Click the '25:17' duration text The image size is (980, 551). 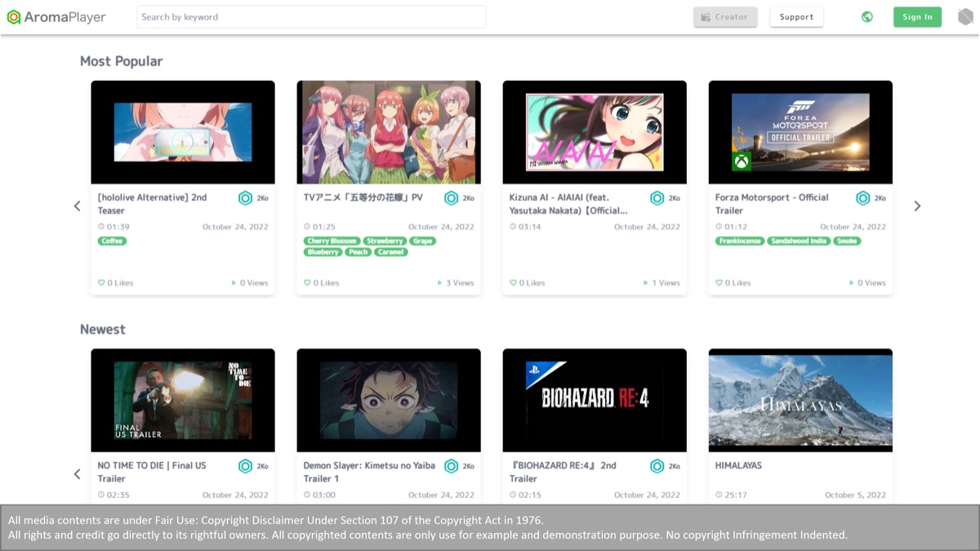(x=735, y=495)
